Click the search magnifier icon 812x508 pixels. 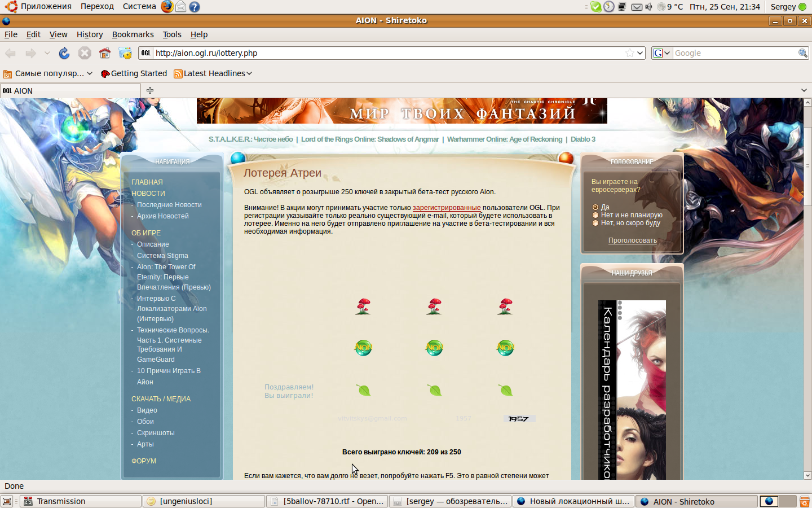click(x=803, y=53)
